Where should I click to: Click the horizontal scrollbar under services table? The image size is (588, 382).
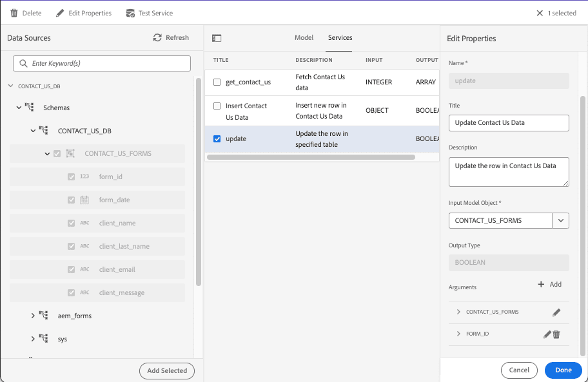coord(311,157)
